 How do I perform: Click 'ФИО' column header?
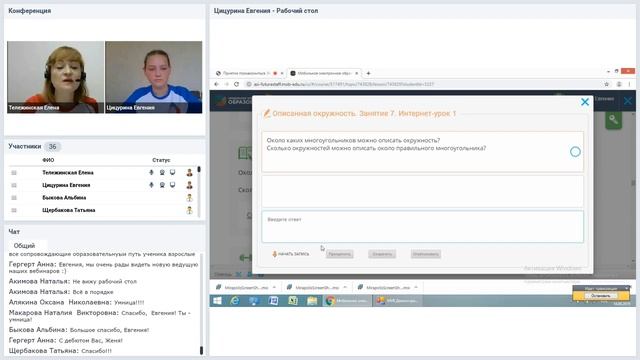(48, 160)
